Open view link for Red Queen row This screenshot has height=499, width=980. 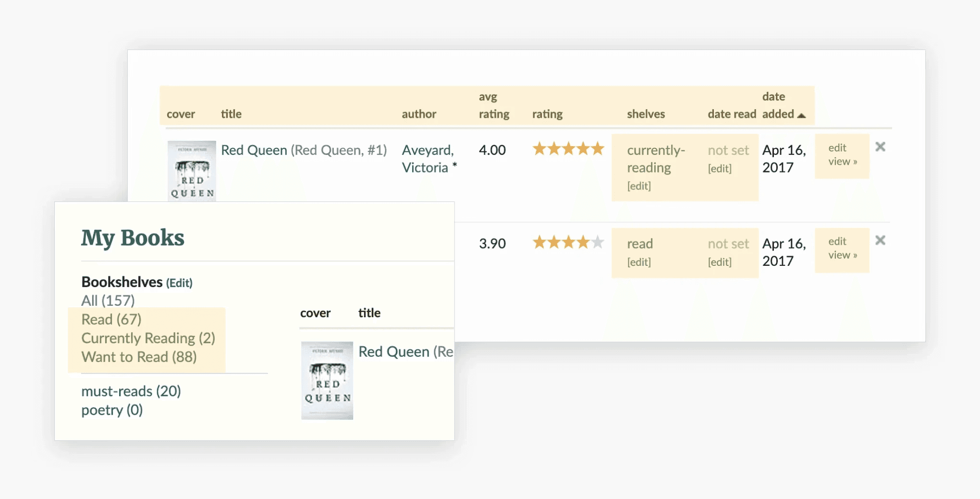click(x=843, y=162)
